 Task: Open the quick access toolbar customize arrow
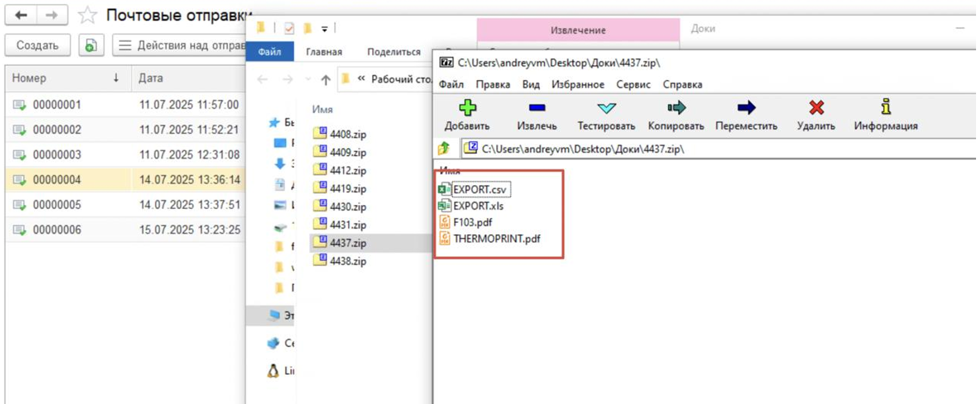coord(324,29)
